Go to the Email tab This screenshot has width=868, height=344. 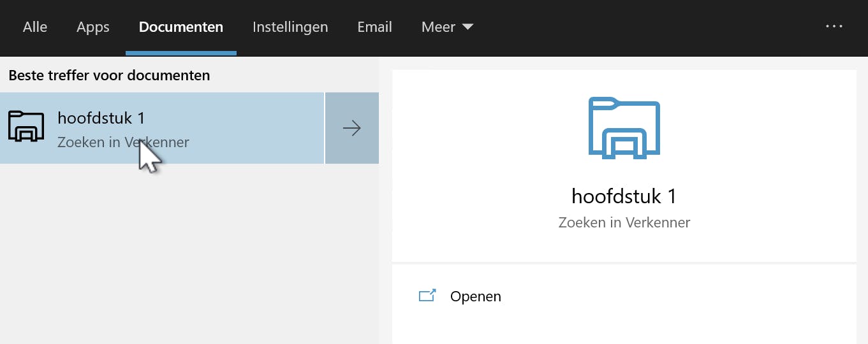(x=374, y=27)
